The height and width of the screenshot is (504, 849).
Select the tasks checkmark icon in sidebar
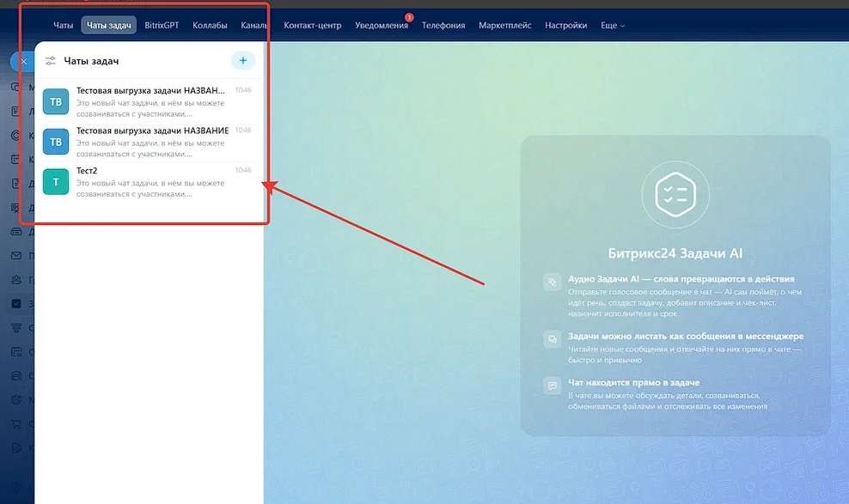(x=15, y=304)
